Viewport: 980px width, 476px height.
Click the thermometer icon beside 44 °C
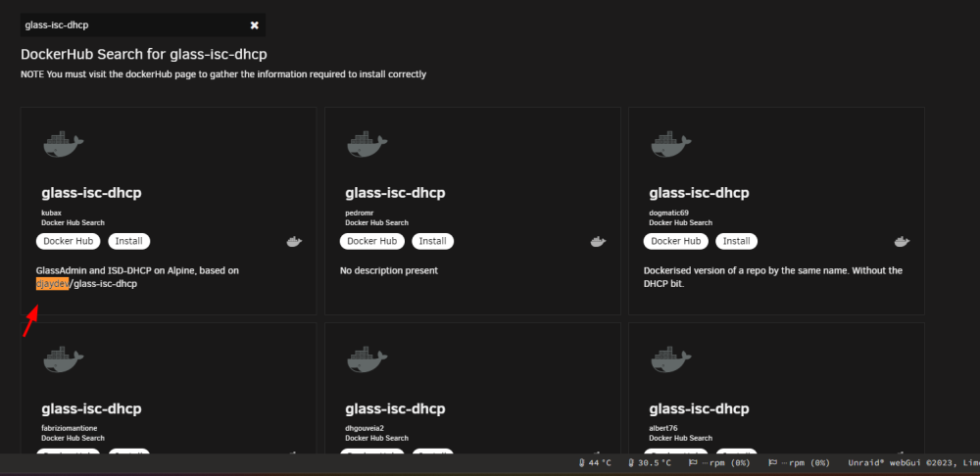582,463
